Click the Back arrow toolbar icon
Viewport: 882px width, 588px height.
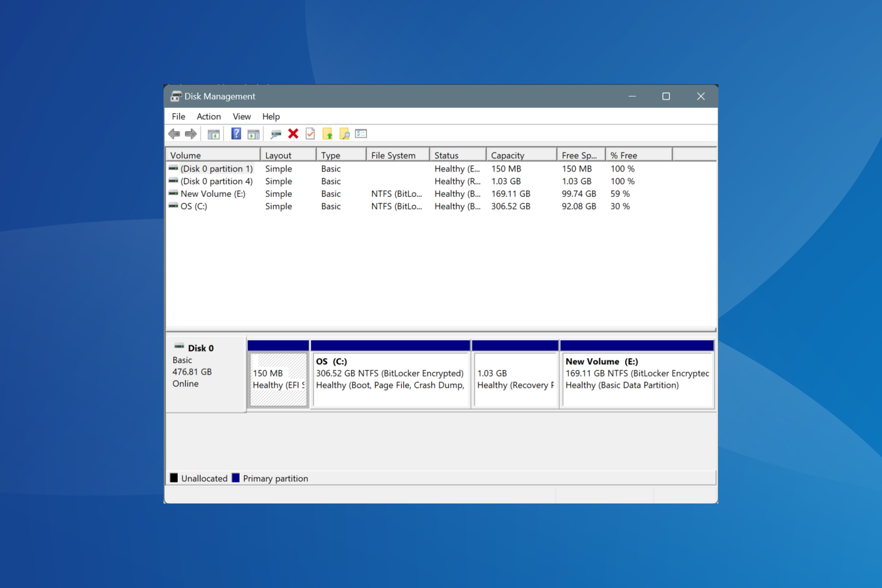click(x=174, y=134)
